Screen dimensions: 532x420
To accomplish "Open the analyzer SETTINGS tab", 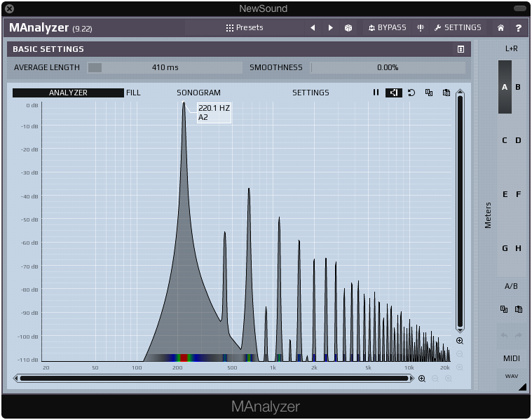I will 311,93.
